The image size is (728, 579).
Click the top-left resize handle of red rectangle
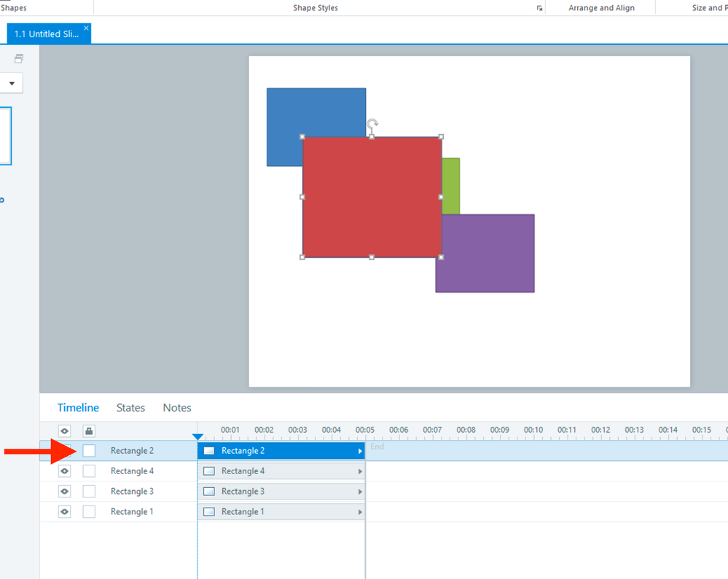tap(302, 137)
